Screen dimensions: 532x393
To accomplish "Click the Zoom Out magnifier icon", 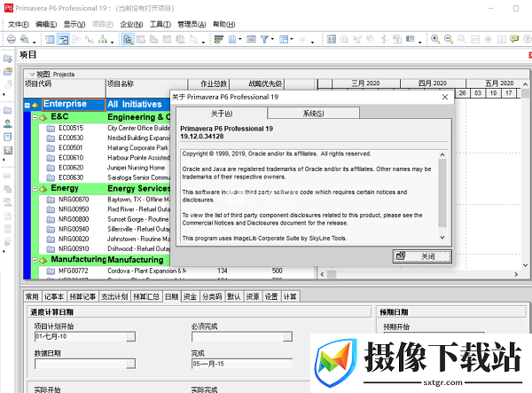I will point(449,39).
